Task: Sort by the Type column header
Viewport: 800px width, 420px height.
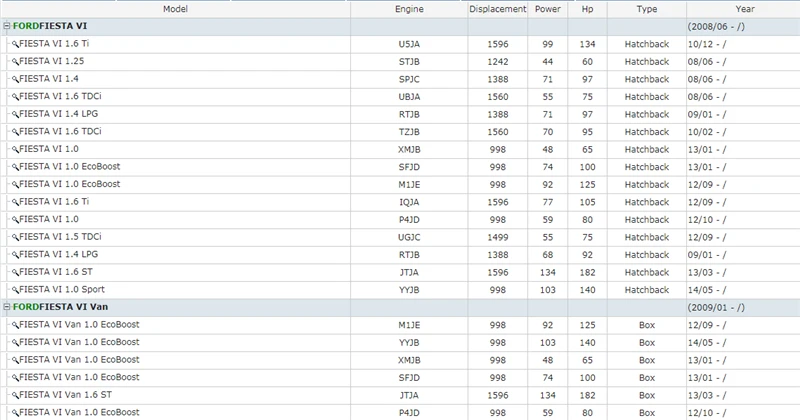Action: coord(646,9)
